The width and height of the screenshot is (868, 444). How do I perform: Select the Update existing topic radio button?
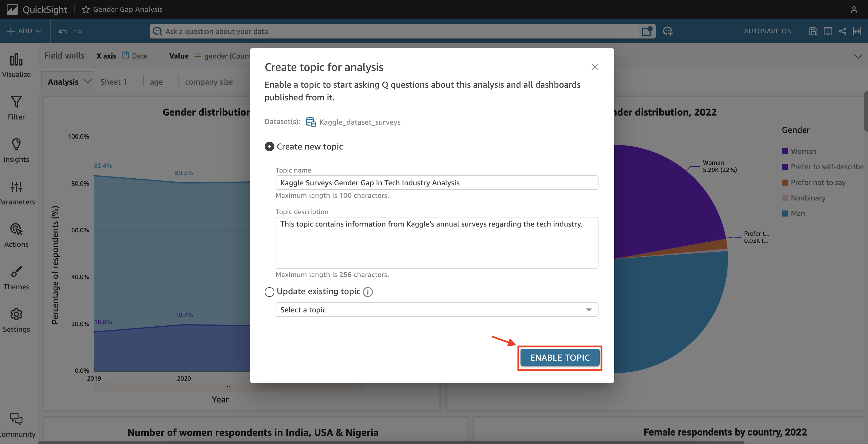(269, 292)
